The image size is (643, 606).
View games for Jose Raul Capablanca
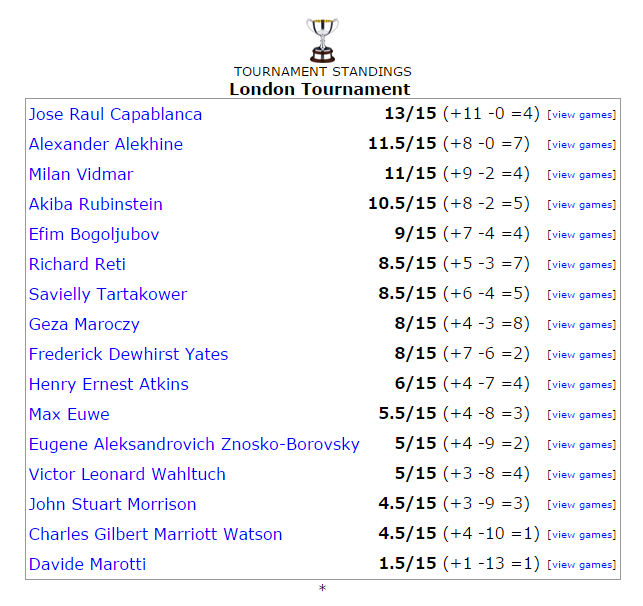tap(581, 115)
